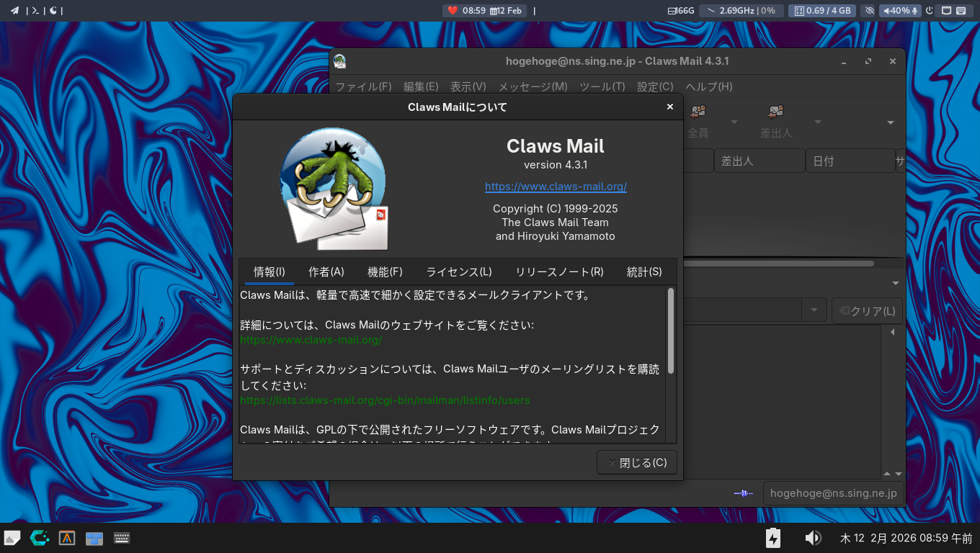This screenshot has width=980, height=553.
Task: Expand the toolbar overflow arrow in main window
Action: [x=891, y=122]
